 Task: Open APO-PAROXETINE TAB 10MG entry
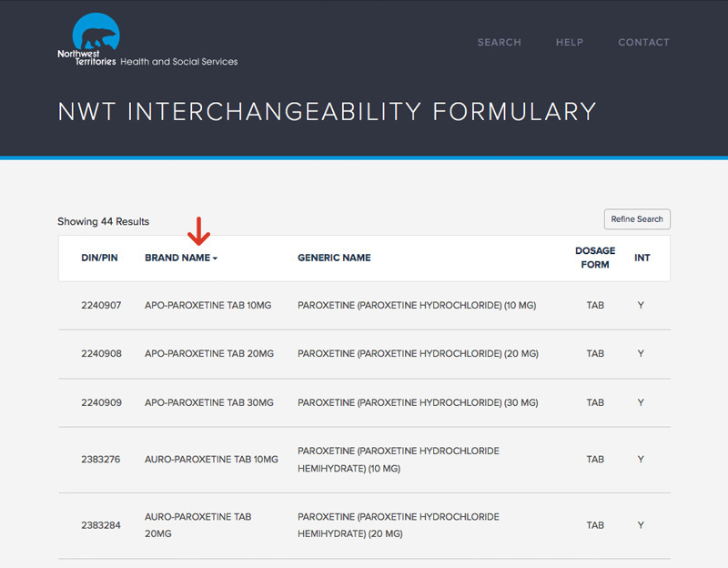click(x=207, y=305)
